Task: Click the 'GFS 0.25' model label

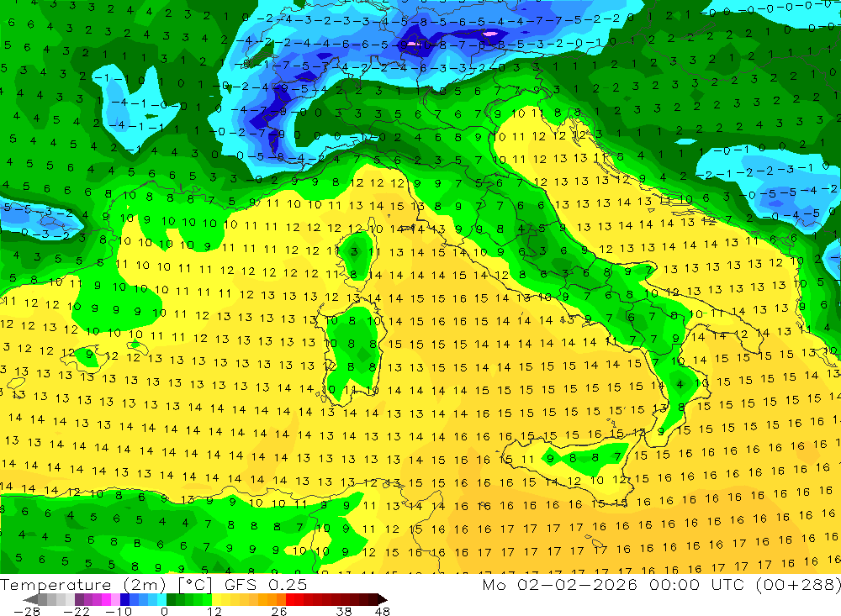Action: (266, 584)
